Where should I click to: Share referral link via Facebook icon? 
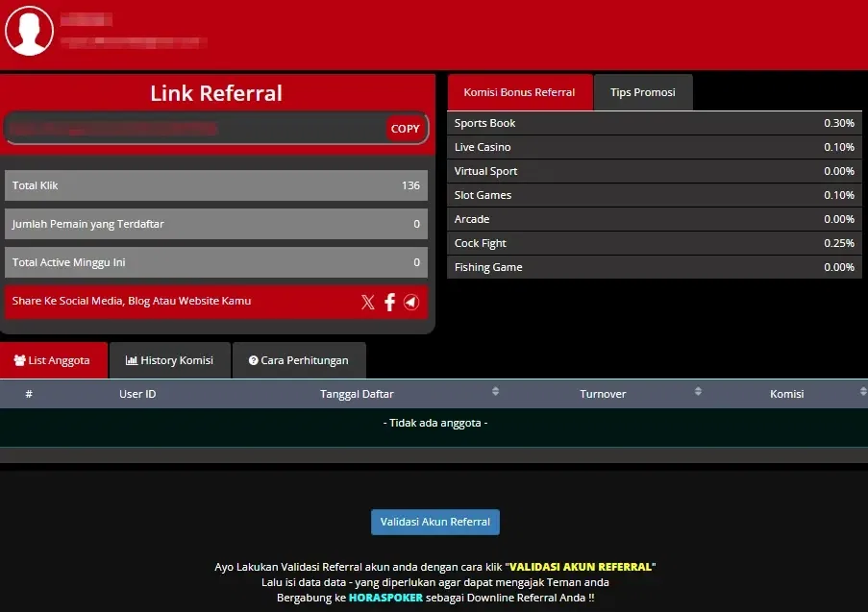pyautogui.click(x=389, y=302)
